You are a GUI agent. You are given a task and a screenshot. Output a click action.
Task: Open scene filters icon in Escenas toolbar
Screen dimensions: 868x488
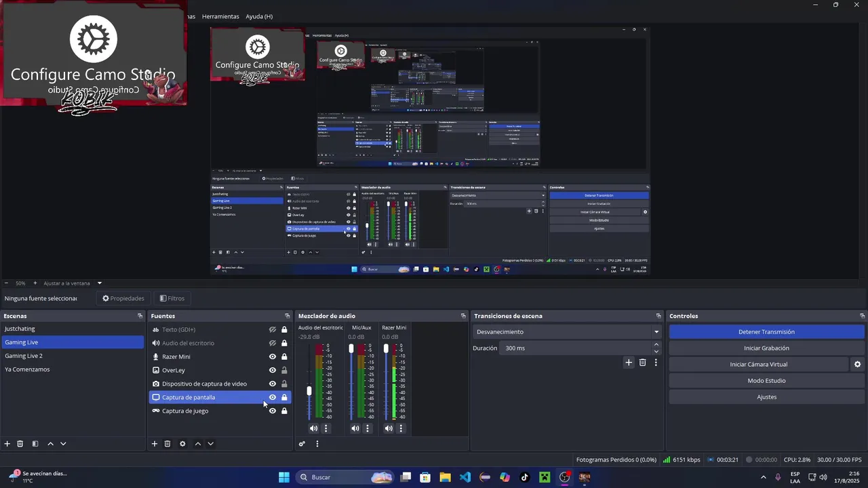pos(35,444)
